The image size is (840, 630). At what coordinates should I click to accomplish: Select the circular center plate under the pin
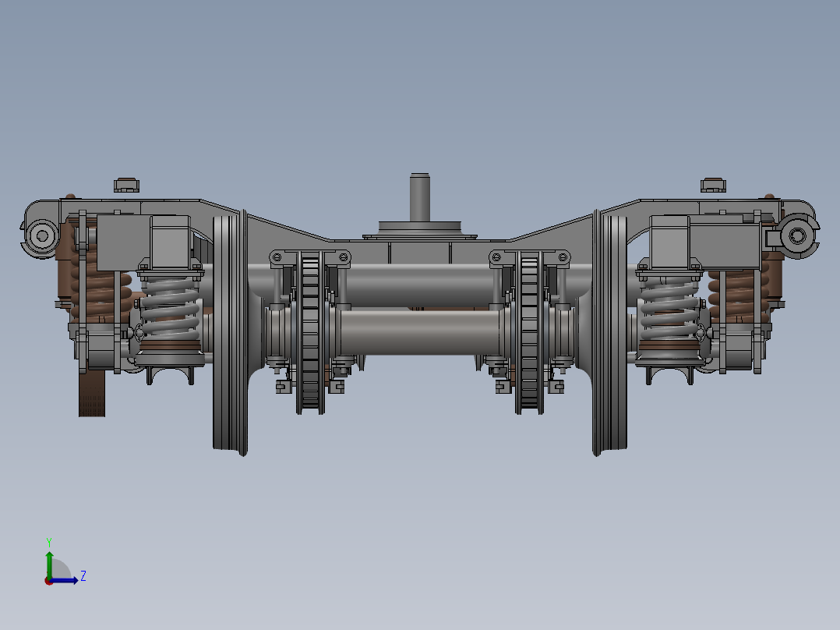click(419, 228)
